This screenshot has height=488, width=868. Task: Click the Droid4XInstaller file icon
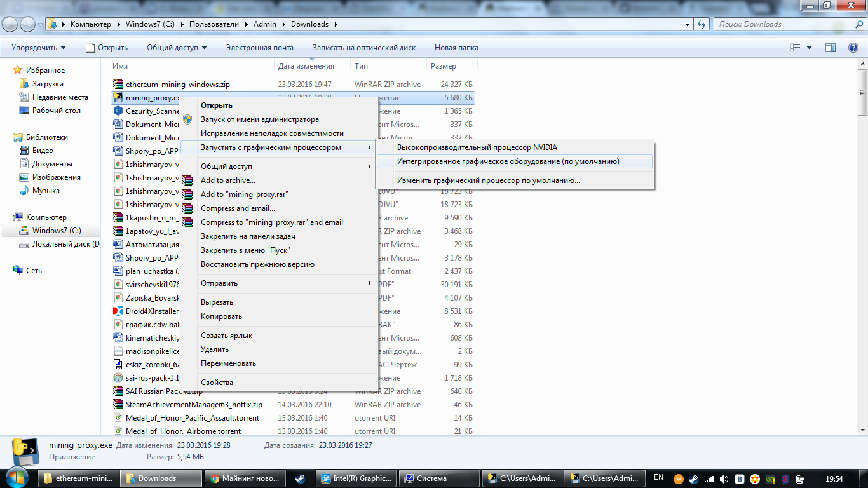(x=118, y=311)
